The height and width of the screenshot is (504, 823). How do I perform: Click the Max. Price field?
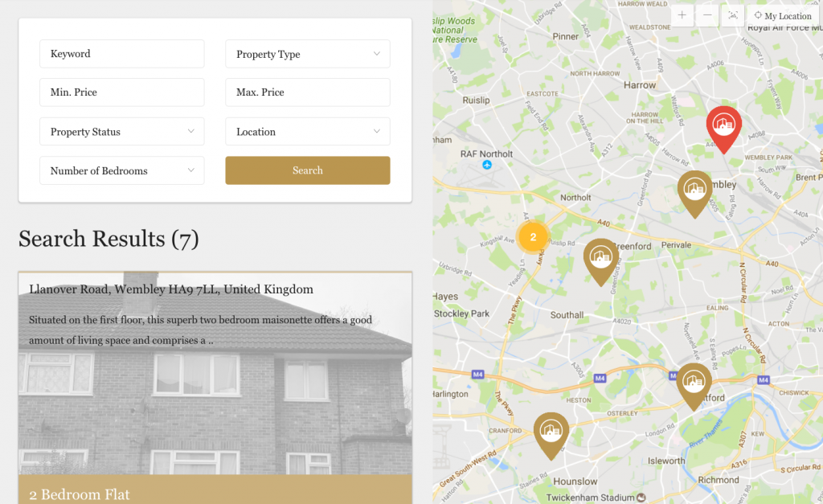tap(308, 92)
